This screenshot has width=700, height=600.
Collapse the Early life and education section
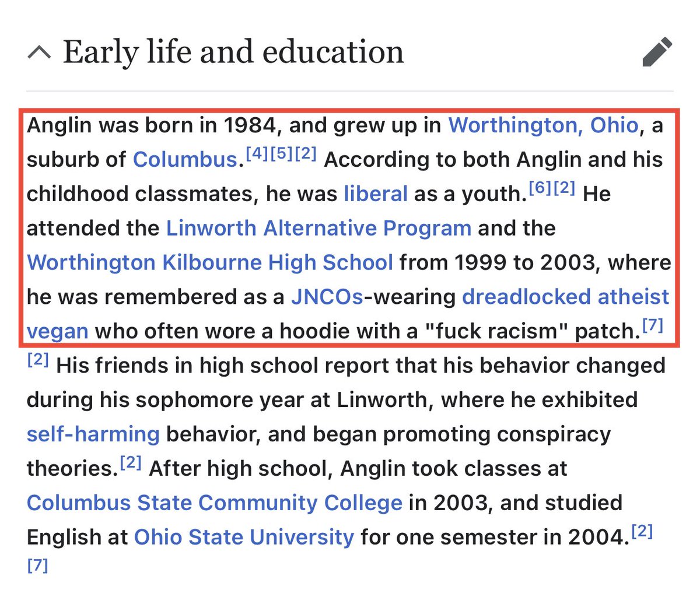[39, 53]
